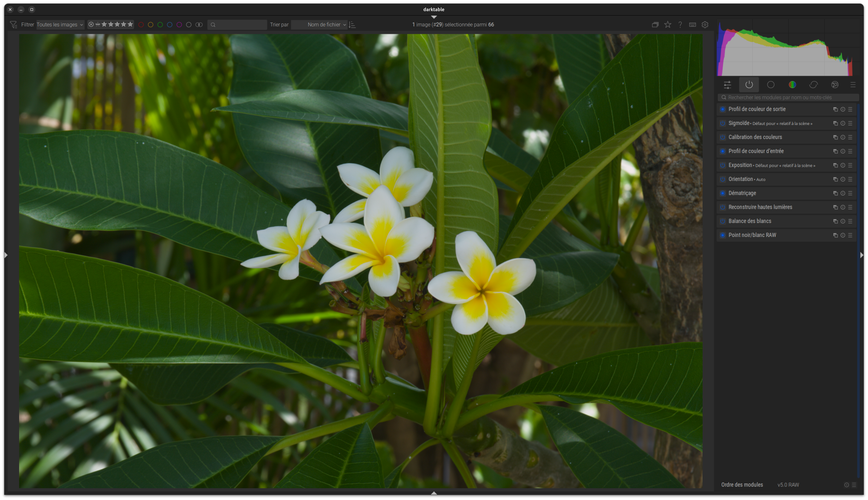Screen dimensions: 868x500
Task: Open the filter settings funnel icon
Action: tap(13, 25)
